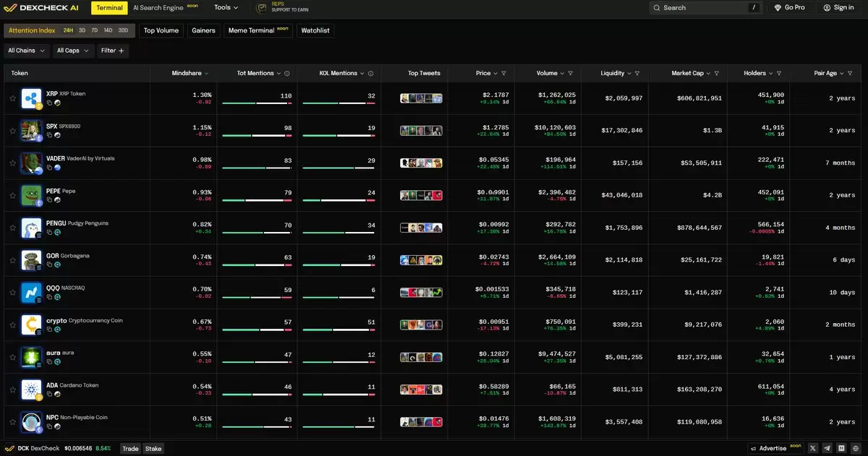Click the Advertise button
The width and height of the screenshot is (868, 456).
coord(775,449)
